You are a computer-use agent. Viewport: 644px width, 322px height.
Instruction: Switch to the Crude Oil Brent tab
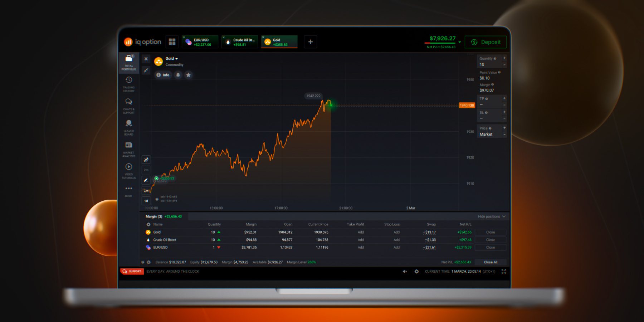tap(240, 42)
